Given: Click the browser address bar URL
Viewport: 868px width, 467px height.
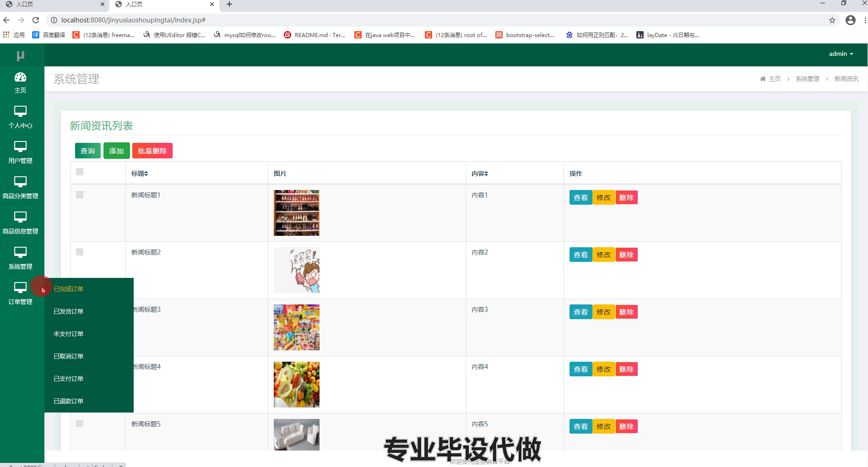Looking at the screenshot, I should pyautogui.click(x=133, y=20).
